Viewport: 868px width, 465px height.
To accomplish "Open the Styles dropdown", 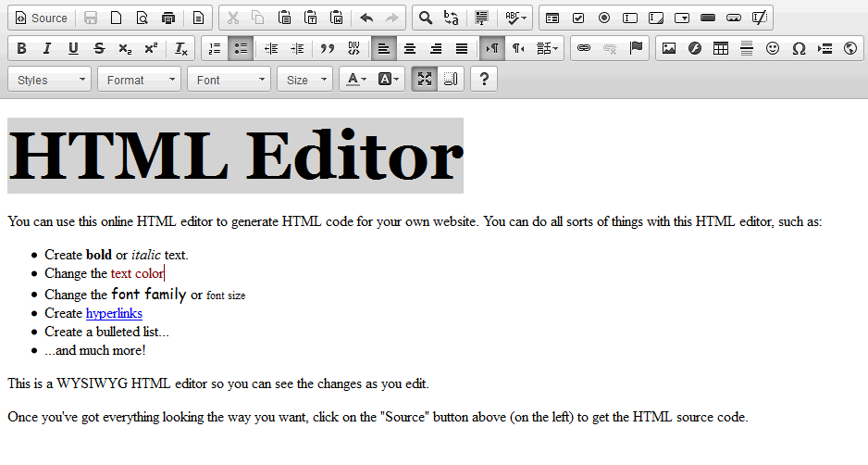I will point(49,80).
